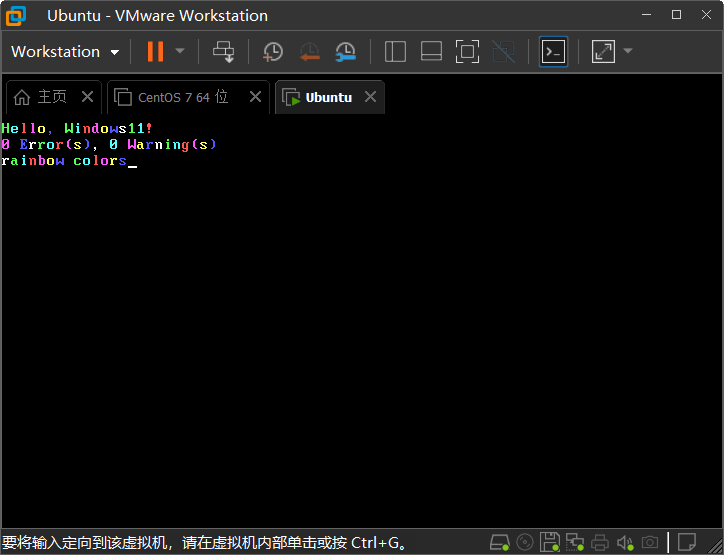Open the message log note icon
Viewport: 724px width, 555px height.
click(687, 542)
